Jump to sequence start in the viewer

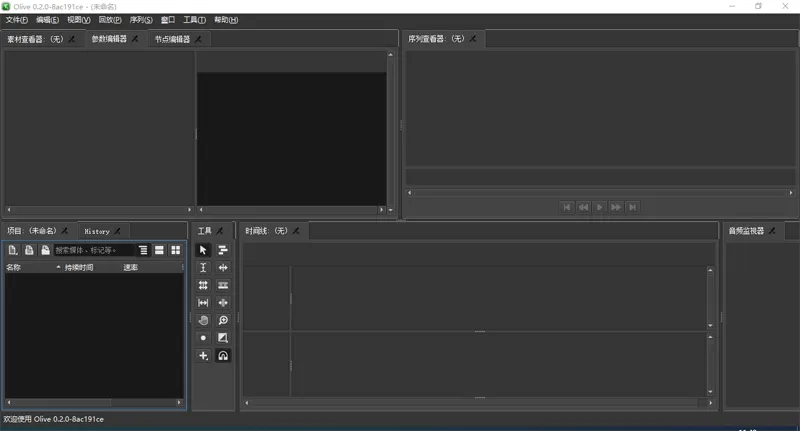567,207
